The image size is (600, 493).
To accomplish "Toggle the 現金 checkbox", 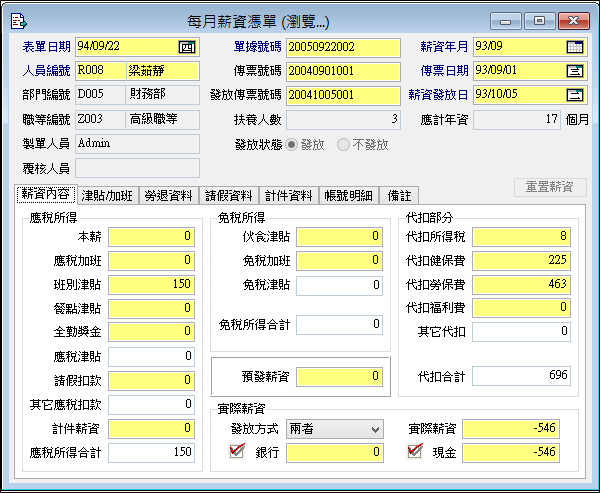I will point(415,452).
